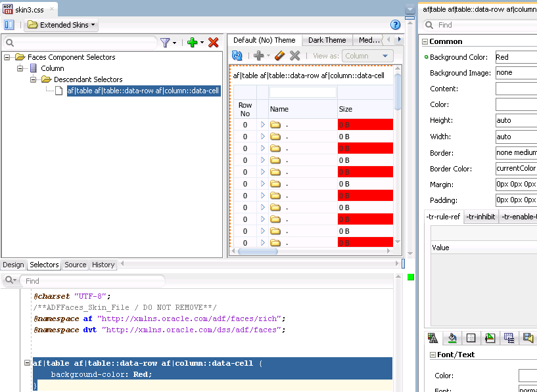Open the Background paint bucket icon tab

452,338
